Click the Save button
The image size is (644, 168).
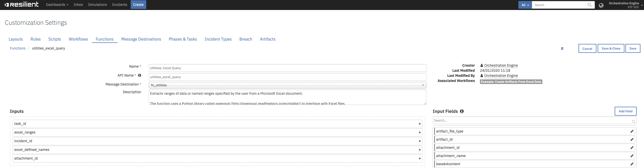tap(633, 49)
